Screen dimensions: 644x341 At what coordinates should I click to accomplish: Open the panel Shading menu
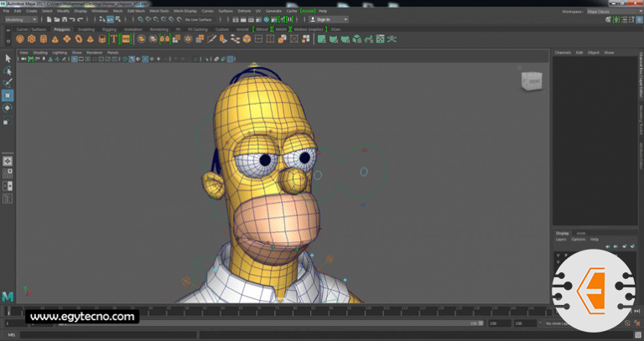click(40, 53)
